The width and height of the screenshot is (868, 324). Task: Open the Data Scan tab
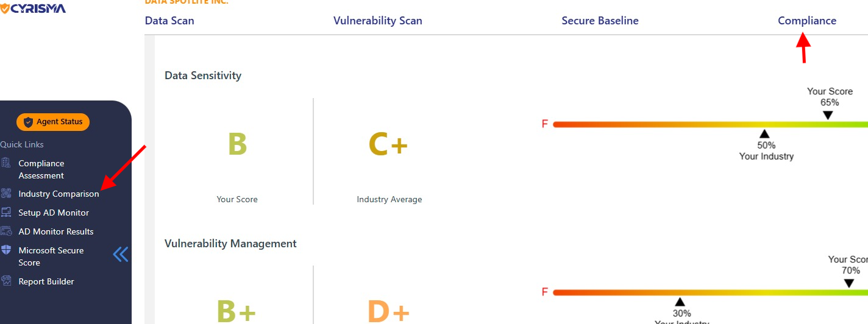169,21
